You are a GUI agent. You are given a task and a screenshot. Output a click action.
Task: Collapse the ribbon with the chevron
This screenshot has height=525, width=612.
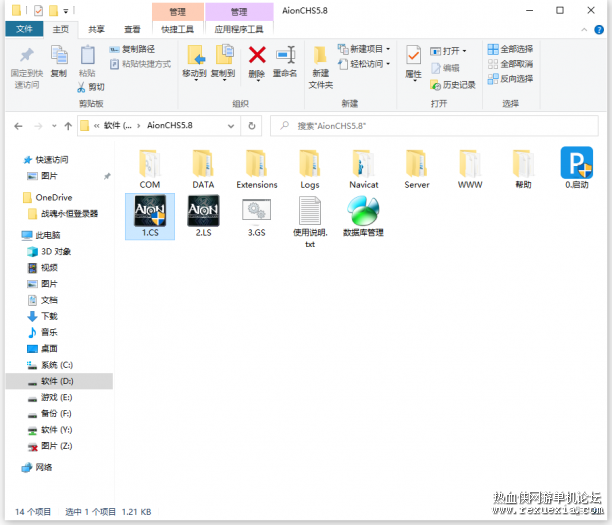(x=584, y=30)
